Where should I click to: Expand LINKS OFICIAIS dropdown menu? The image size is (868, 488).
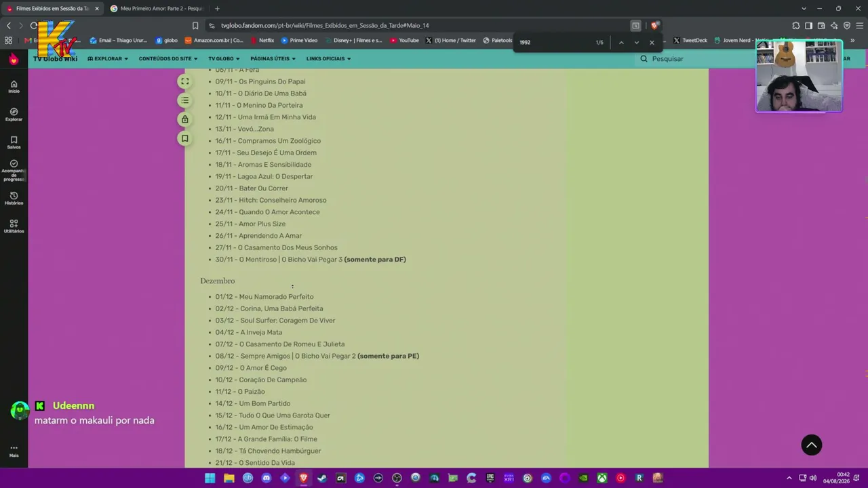click(328, 59)
